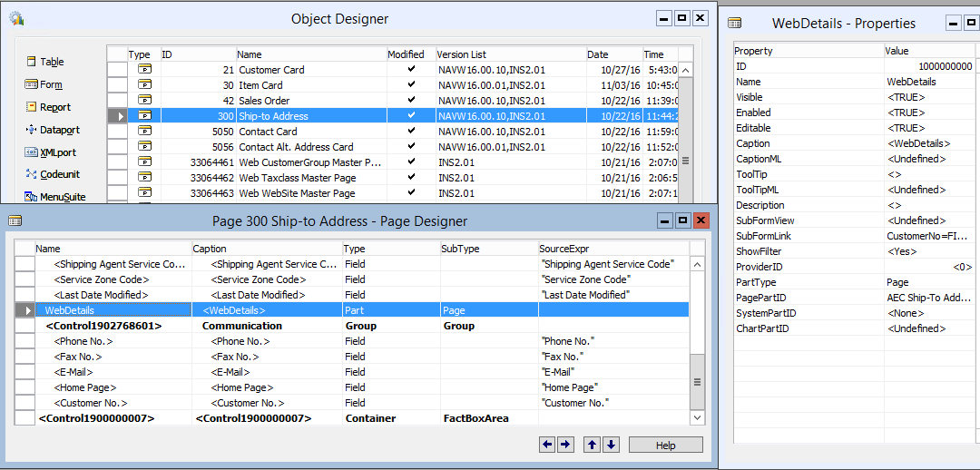Click the left arrow outdent button
Image resolution: width=980 pixels, height=470 pixels.
547,445
